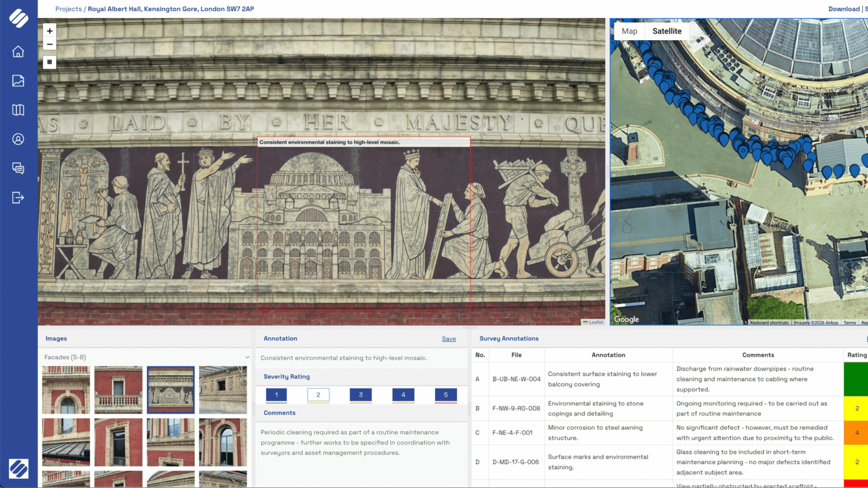Image resolution: width=868 pixels, height=488 pixels.
Task: Select the stone balcony balustrade thumbnail
Action: [118, 390]
